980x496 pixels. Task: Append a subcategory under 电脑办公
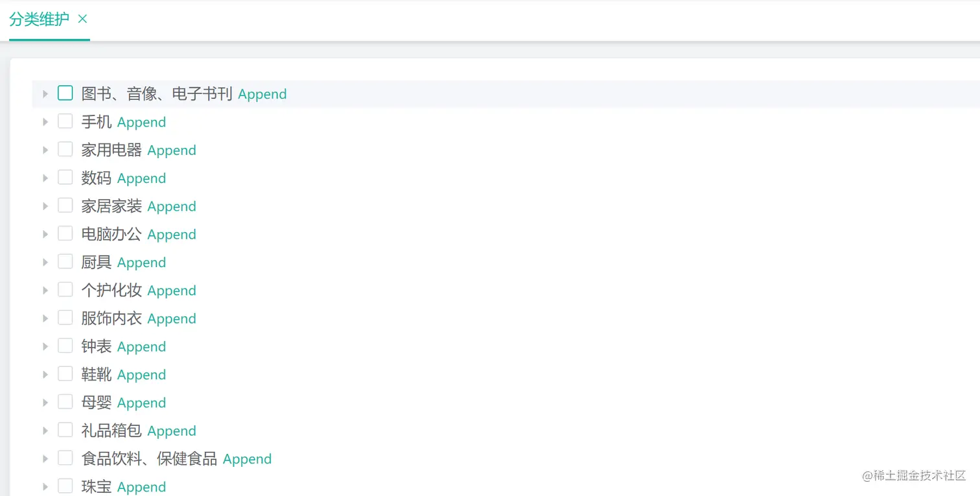tap(172, 235)
